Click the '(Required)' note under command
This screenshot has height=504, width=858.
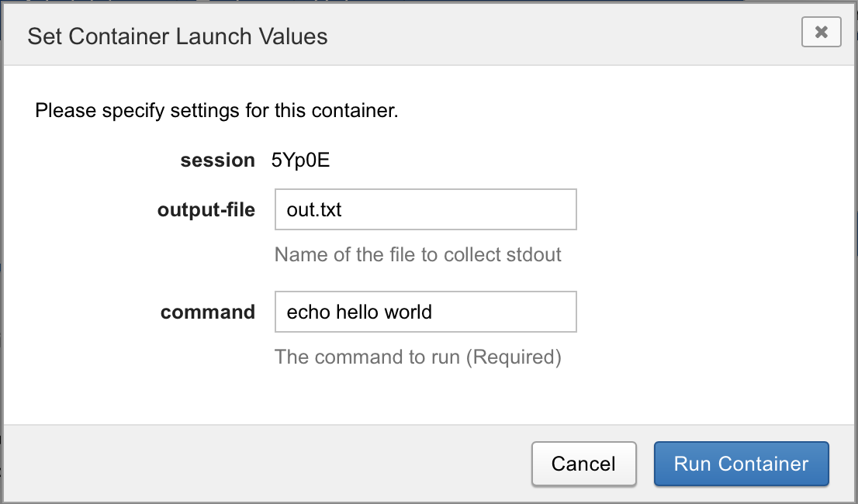515,357
